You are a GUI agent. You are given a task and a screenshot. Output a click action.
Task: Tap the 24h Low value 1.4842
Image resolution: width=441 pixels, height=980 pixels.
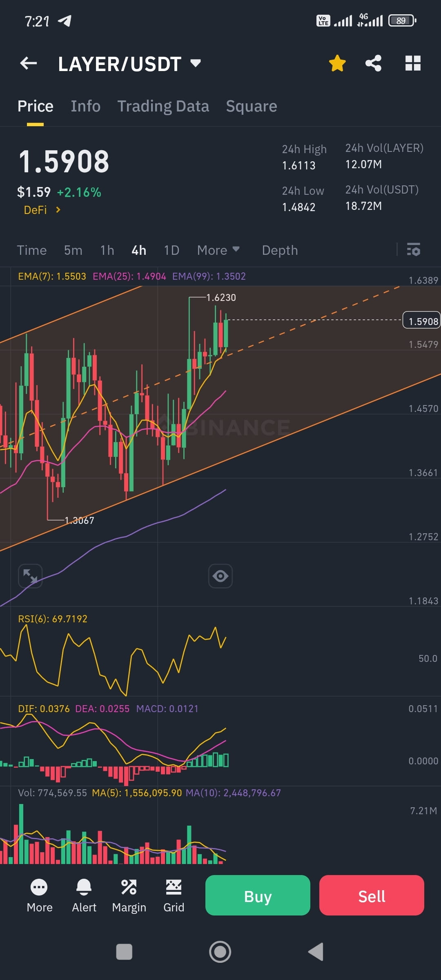click(299, 207)
